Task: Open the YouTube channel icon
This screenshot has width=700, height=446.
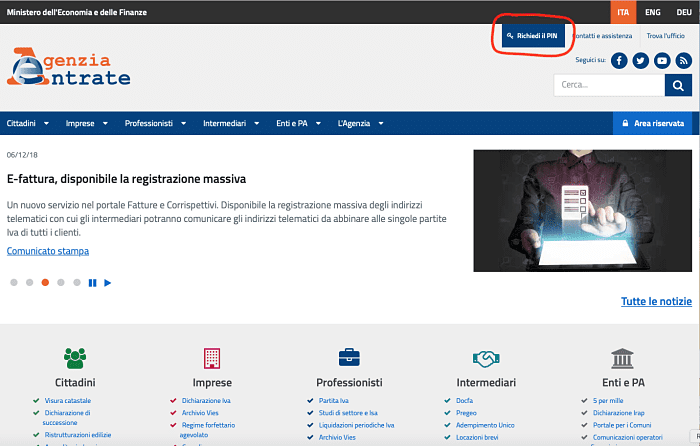Action: pyautogui.click(x=662, y=61)
